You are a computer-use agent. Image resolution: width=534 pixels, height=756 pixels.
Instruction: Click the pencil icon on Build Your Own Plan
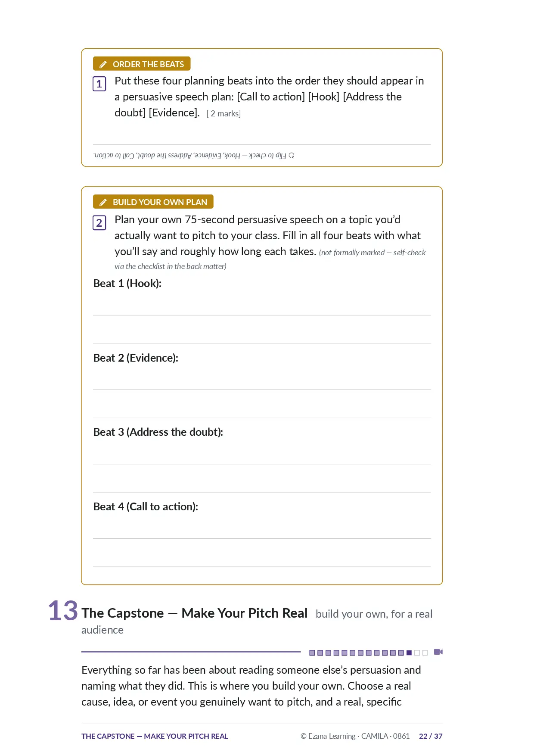coord(103,202)
